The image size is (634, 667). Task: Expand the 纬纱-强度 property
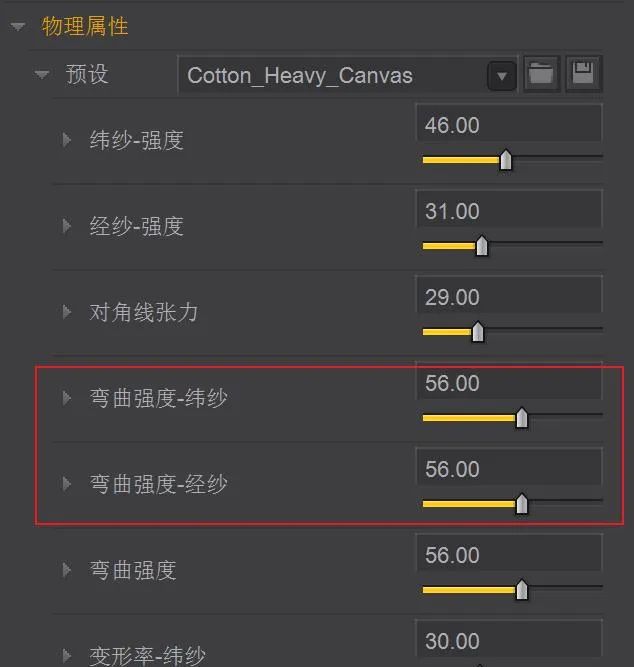pyautogui.click(x=66, y=140)
